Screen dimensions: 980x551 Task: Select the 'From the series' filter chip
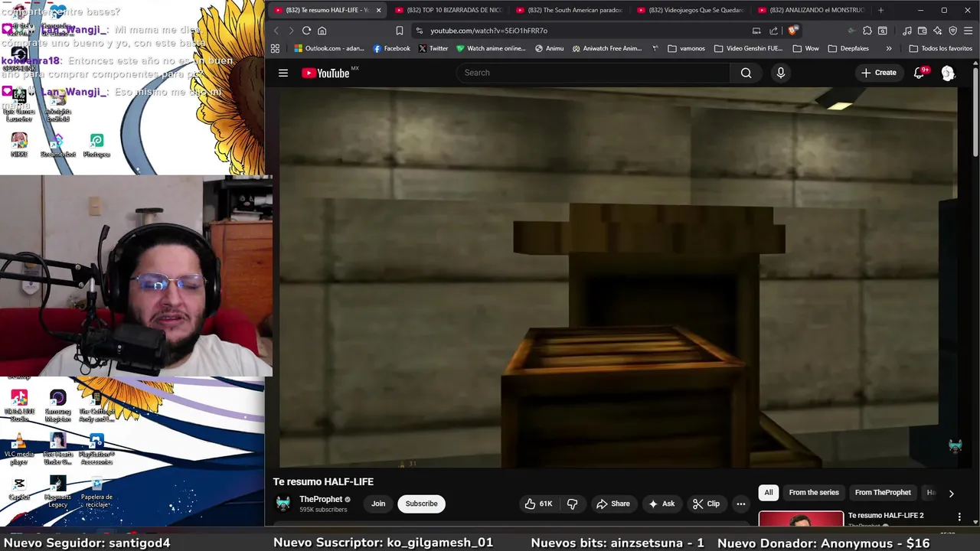[814, 493]
